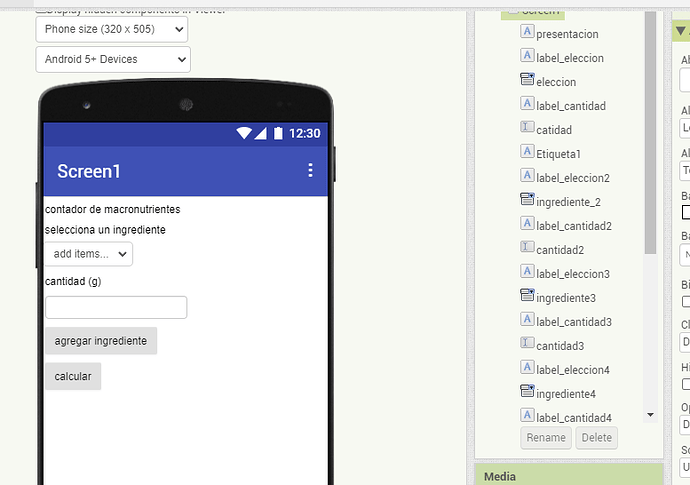Click the Screen1 title in the preview

click(88, 171)
